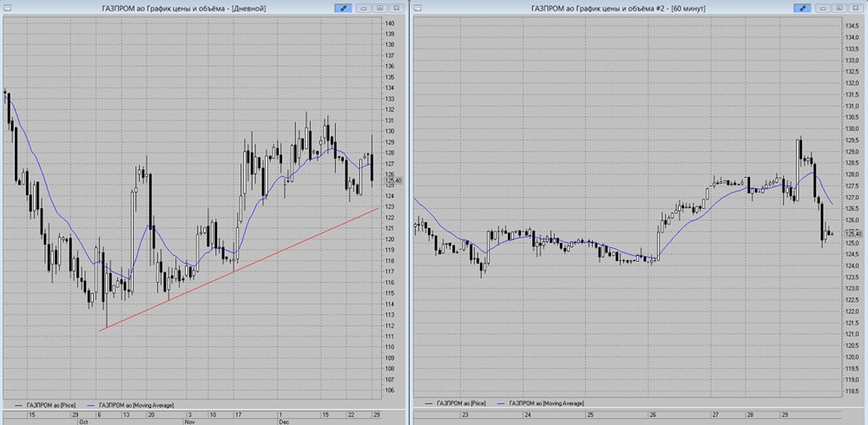Click date label 26 on the 60-minute time axis

coord(653,414)
